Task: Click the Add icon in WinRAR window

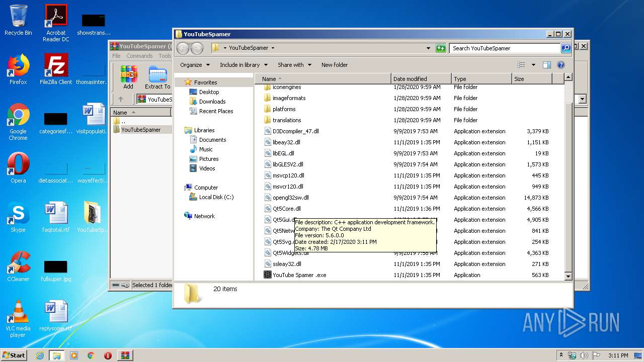Action: [128, 77]
